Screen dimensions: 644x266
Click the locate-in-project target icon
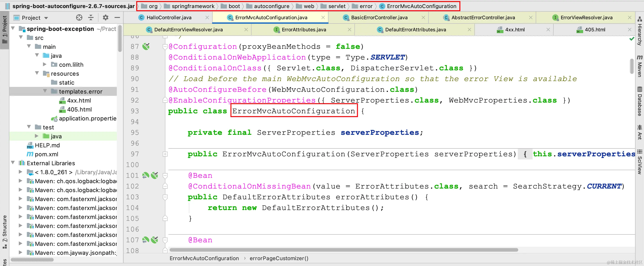[79, 17]
